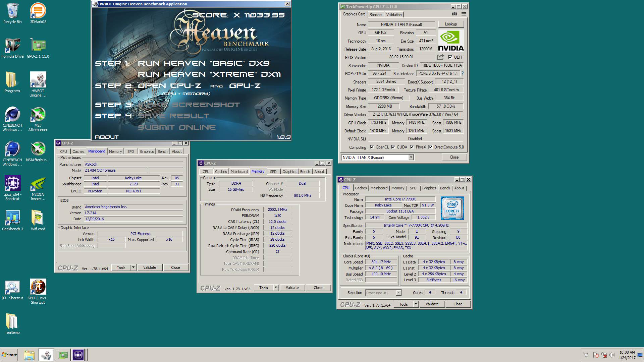Open GPU-Z hamburger menu icon

click(x=464, y=14)
